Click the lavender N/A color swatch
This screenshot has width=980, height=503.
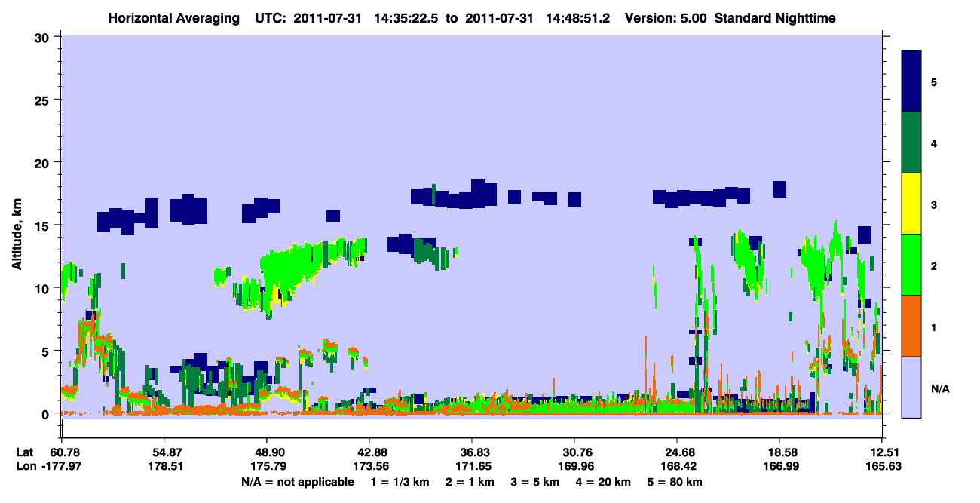click(911, 387)
